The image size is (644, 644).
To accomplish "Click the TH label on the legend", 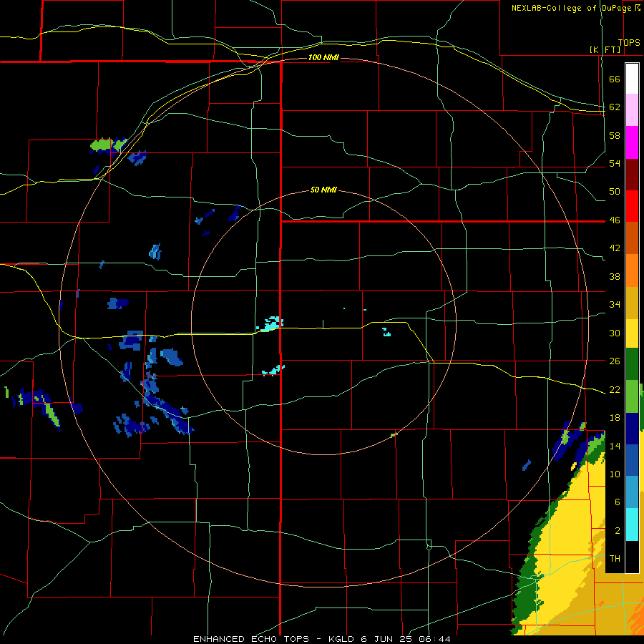I will [615, 559].
